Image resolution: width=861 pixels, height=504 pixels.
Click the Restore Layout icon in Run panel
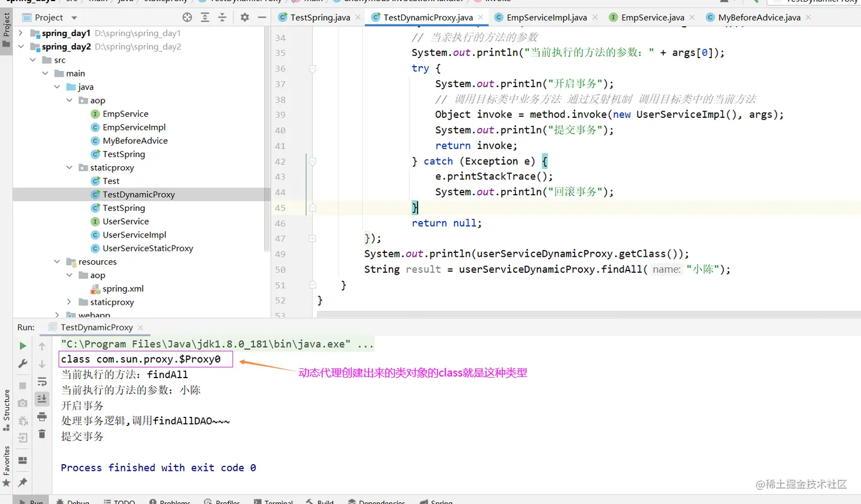pyautogui.click(x=23, y=460)
